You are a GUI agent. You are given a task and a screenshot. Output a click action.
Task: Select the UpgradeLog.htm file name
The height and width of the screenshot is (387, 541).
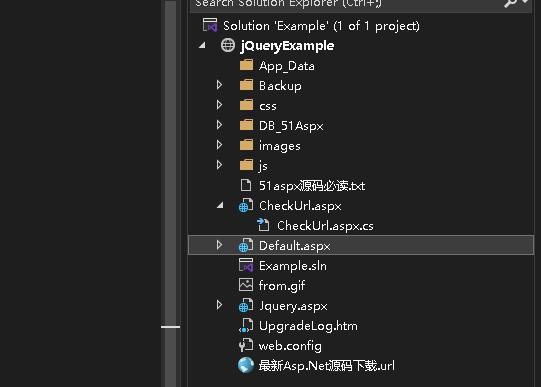pyautogui.click(x=308, y=326)
